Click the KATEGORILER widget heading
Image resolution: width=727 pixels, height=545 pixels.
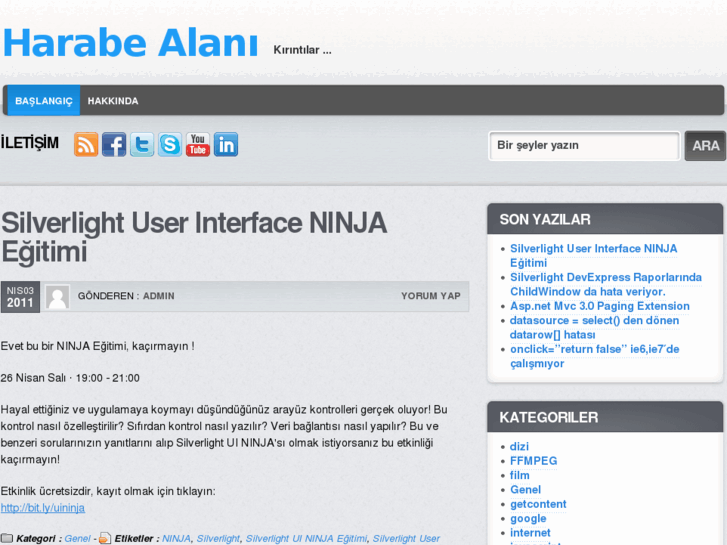(x=548, y=417)
